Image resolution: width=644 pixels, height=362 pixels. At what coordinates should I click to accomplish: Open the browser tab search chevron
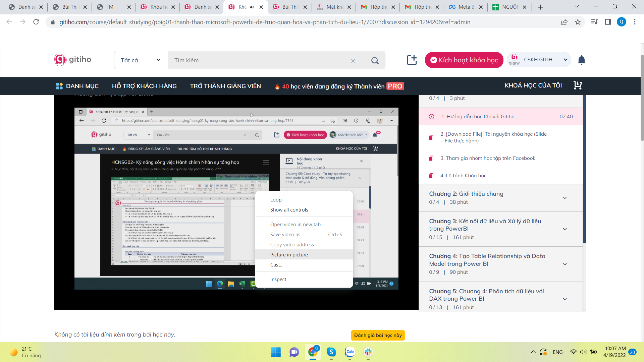577,6
